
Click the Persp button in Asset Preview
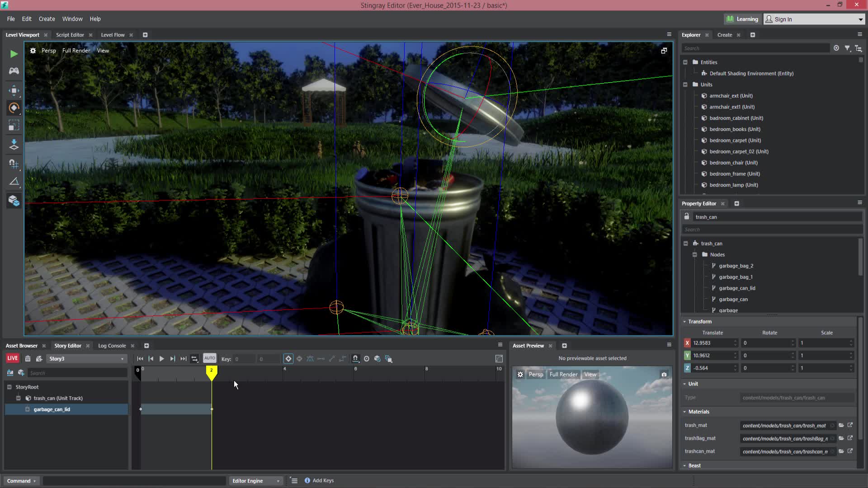click(536, 375)
